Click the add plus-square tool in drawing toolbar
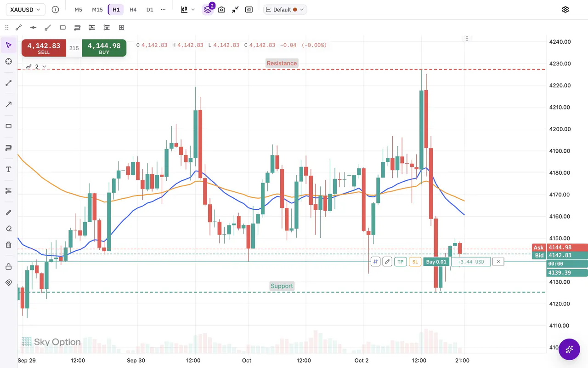588x368 pixels. tap(122, 28)
